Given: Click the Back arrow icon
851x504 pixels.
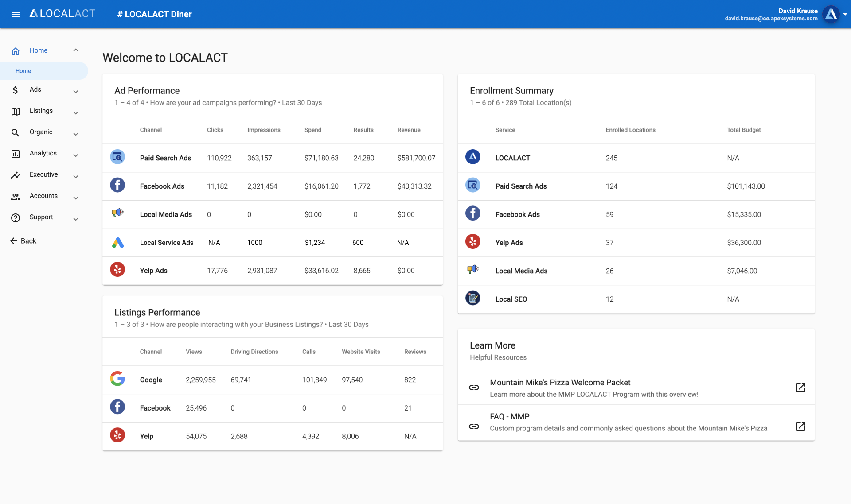Looking at the screenshot, I should click(14, 241).
